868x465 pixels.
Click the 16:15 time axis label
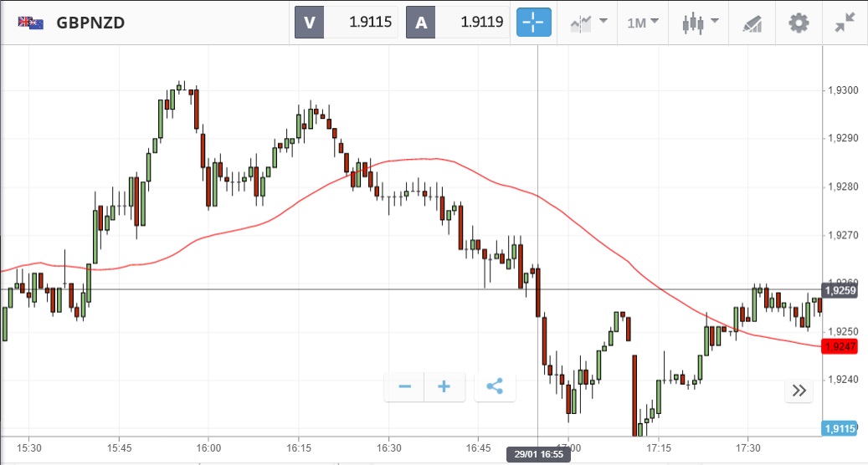coord(299,448)
